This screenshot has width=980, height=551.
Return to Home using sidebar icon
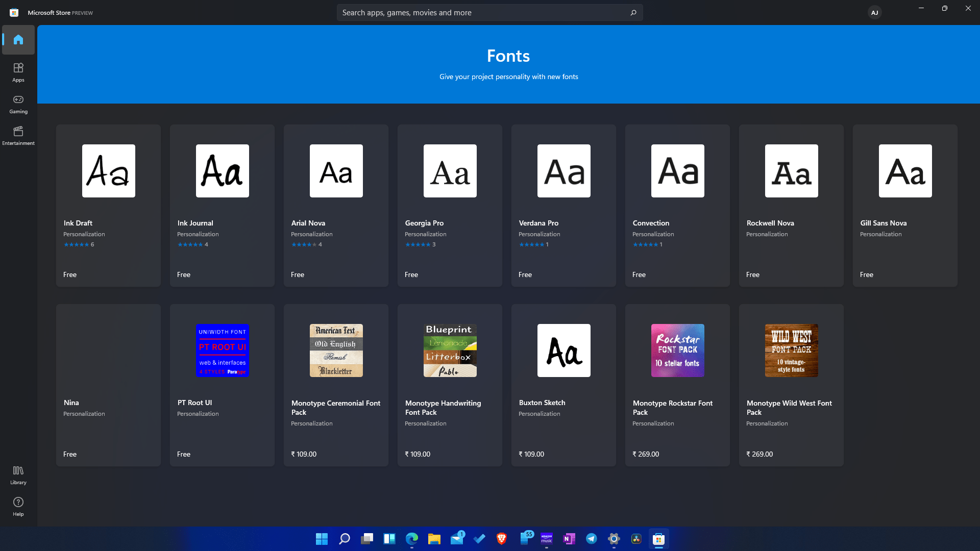[18, 40]
